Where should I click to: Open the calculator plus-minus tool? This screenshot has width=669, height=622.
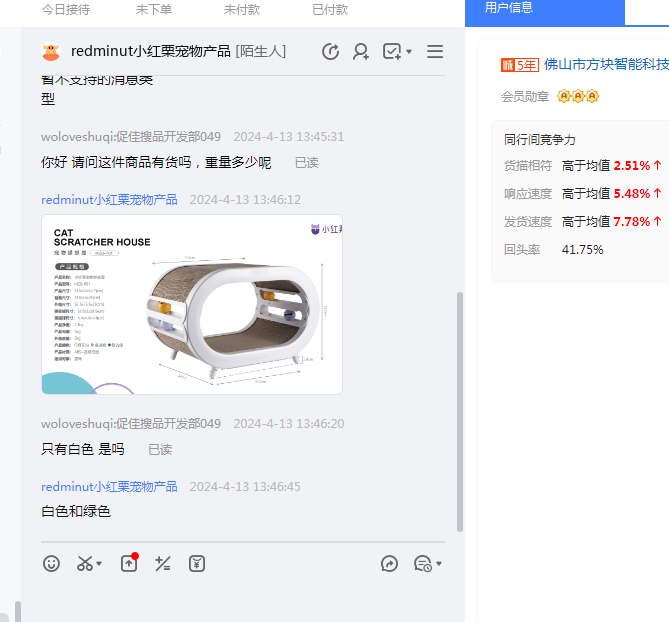pos(163,564)
